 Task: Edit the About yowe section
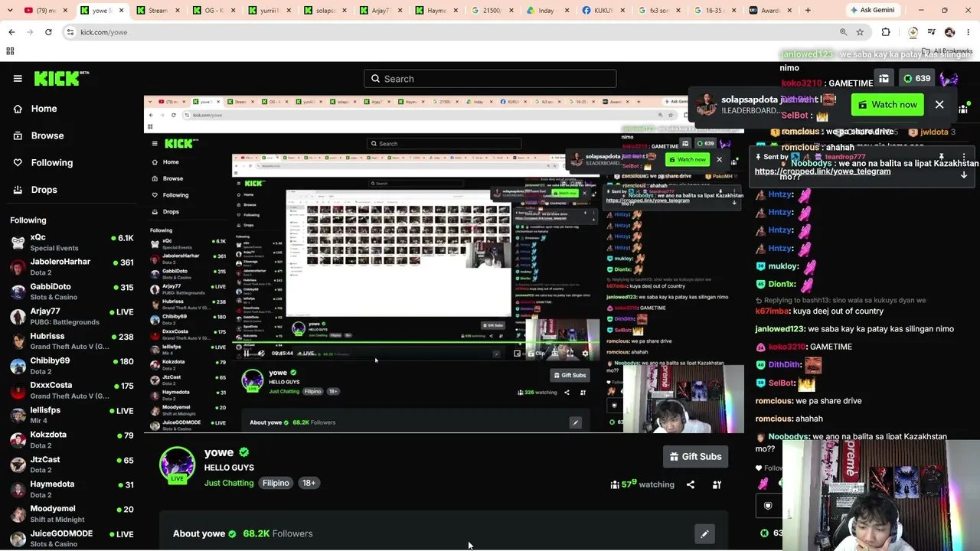click(x=704, y=534)
